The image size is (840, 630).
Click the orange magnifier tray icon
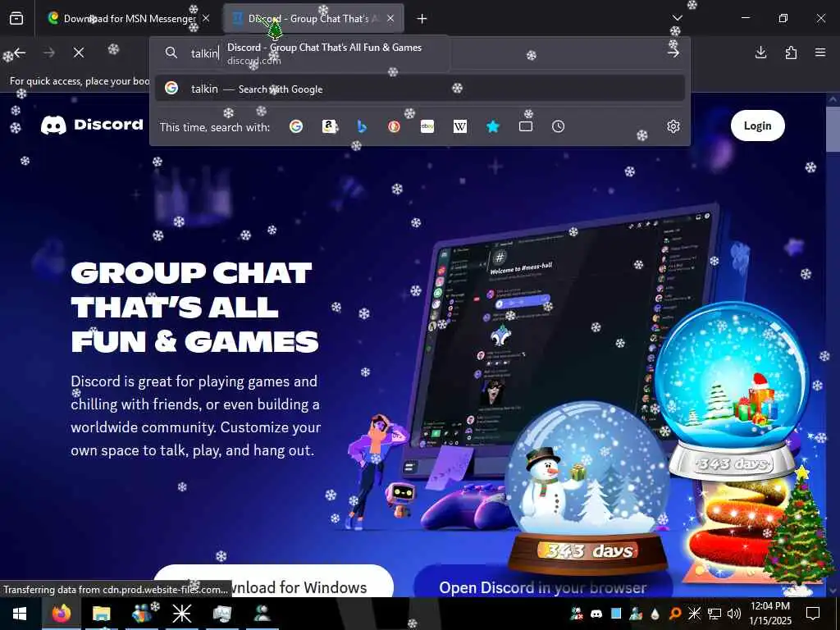point(675,614)
